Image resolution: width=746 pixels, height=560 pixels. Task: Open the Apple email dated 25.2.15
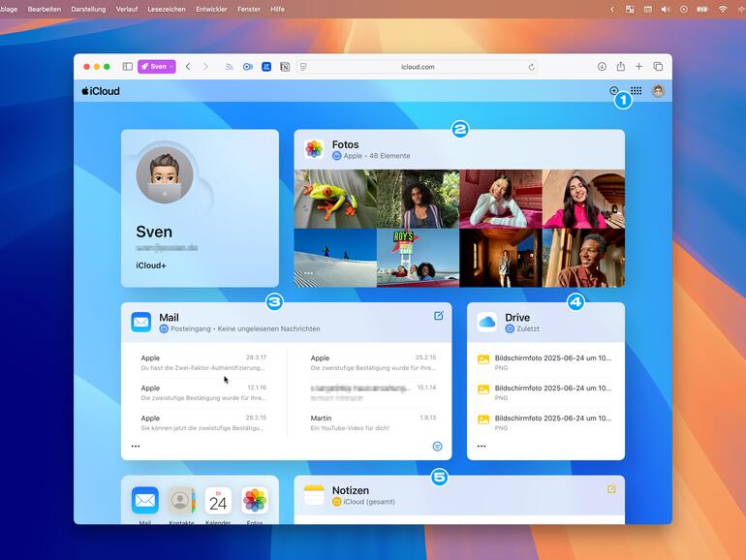pos(373,362)
